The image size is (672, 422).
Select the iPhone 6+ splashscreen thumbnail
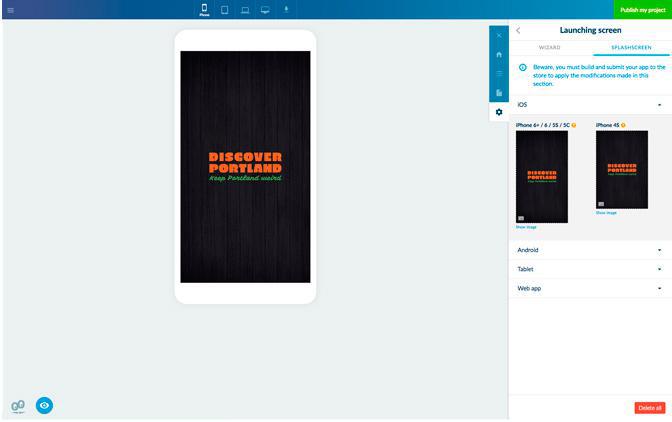(x=542, y=177)
